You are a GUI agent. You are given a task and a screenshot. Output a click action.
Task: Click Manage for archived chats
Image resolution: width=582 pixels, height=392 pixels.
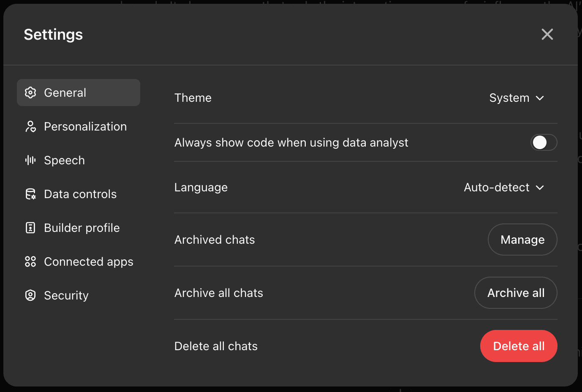tap(522, 240)
